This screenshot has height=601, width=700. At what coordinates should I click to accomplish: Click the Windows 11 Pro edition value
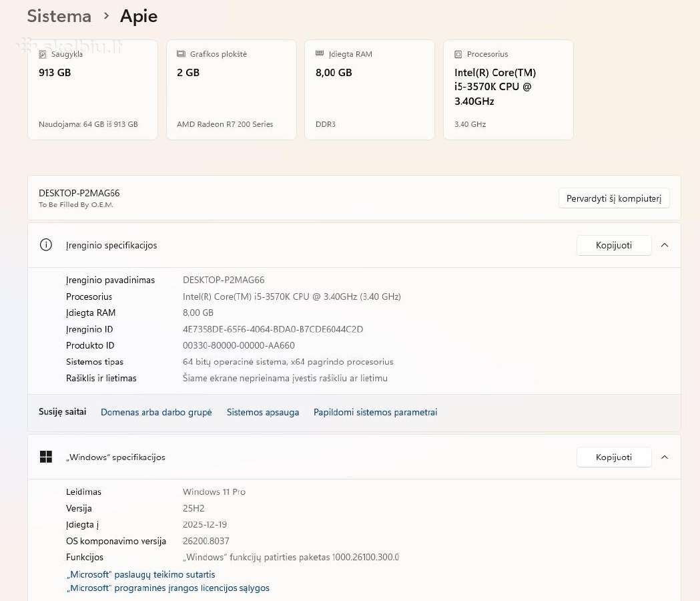pyautogui.click(x=214, y=492)
